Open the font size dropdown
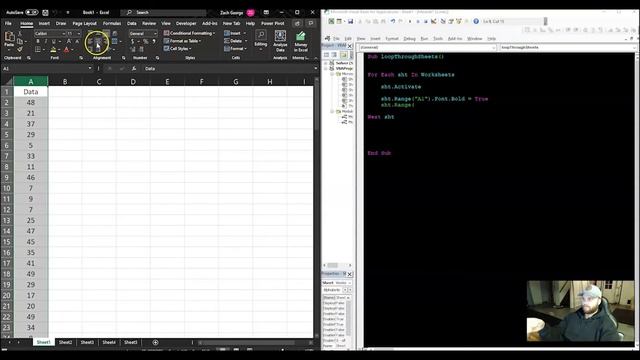Screen dimensions: 640x360 tap(78, 33)
